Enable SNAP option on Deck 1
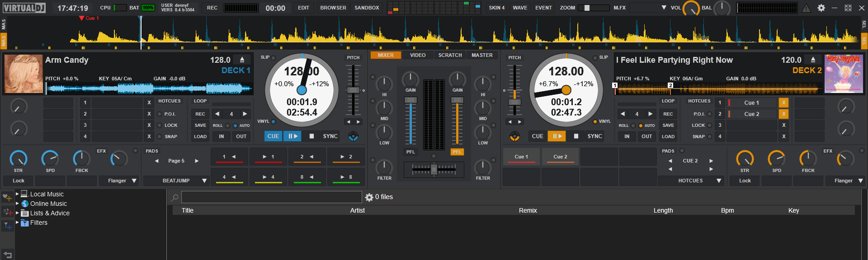The height and width of the screenshot is (260, 868). pos(159,136)
